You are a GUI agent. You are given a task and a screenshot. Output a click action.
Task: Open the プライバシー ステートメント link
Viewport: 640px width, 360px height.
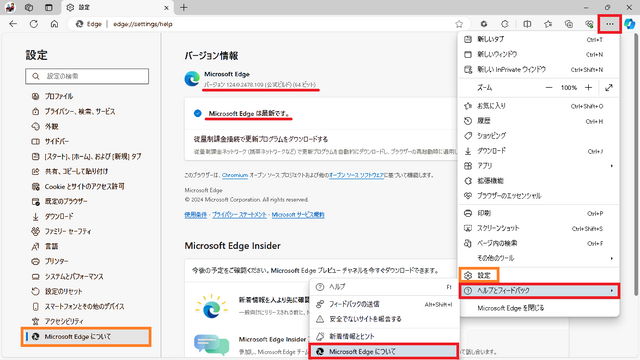click(x=239, y=215)
